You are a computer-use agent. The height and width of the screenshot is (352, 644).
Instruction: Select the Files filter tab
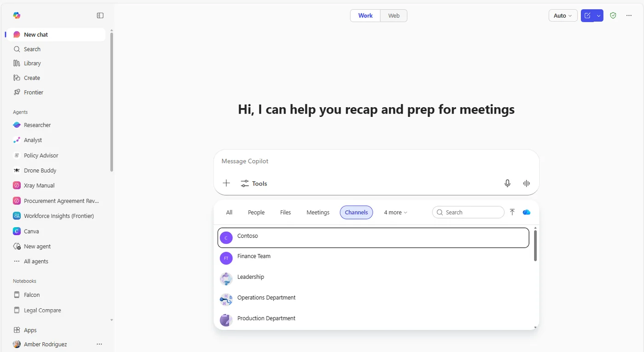coord(286,213)
